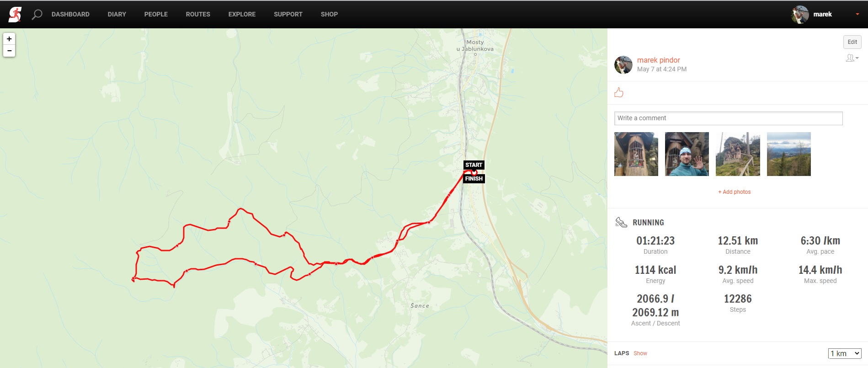
Task: Open the privacy sharing people icon
Action: coord(852,58)
